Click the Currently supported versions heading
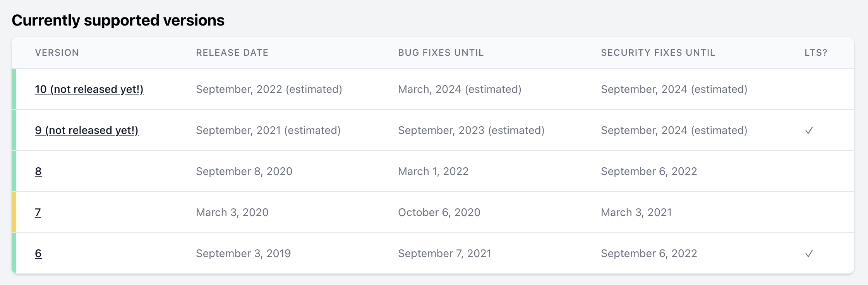868x285 pixels. point(118,20)
